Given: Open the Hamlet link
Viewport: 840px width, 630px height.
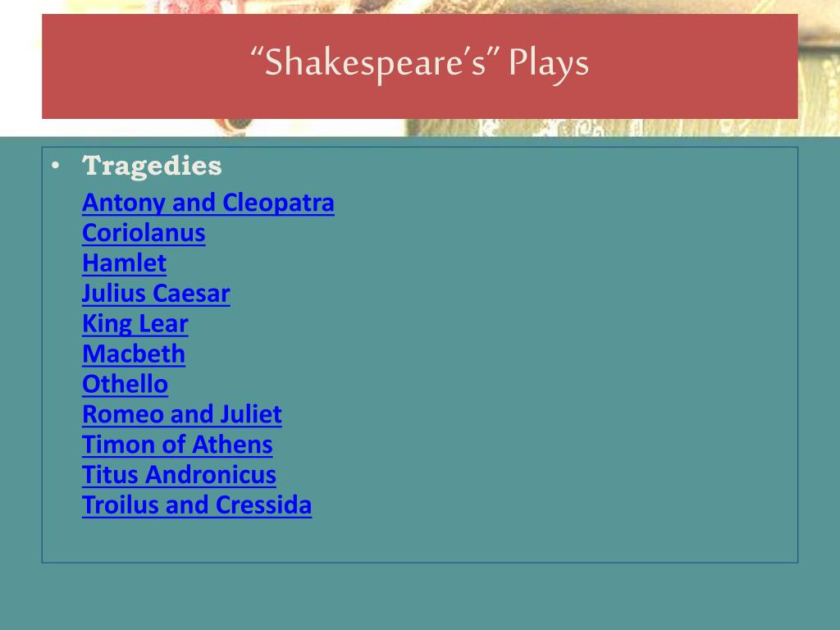Looking at the screenshot, I should [x=124, y=263].
